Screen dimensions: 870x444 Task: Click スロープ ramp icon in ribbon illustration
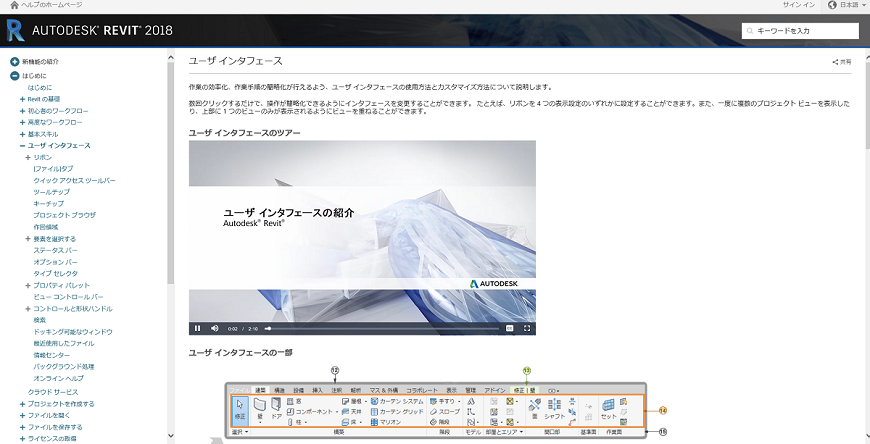click(x=433, y=412)
